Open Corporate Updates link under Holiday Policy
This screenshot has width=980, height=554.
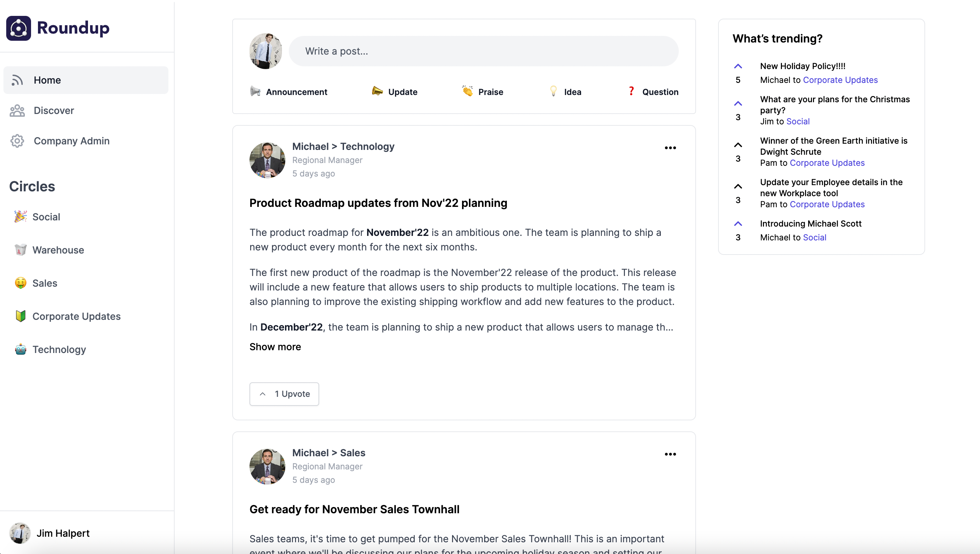pos(840,80)
